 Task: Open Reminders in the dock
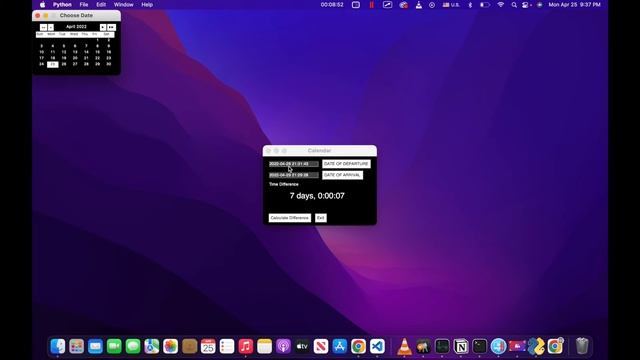pyautogui.click(x=227, y=346)
